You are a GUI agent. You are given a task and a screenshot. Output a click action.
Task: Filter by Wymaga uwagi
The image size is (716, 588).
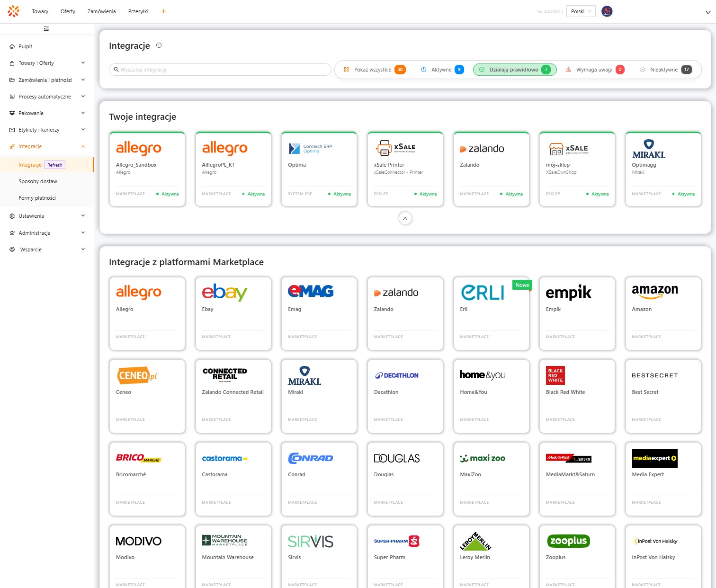[595, 70]
